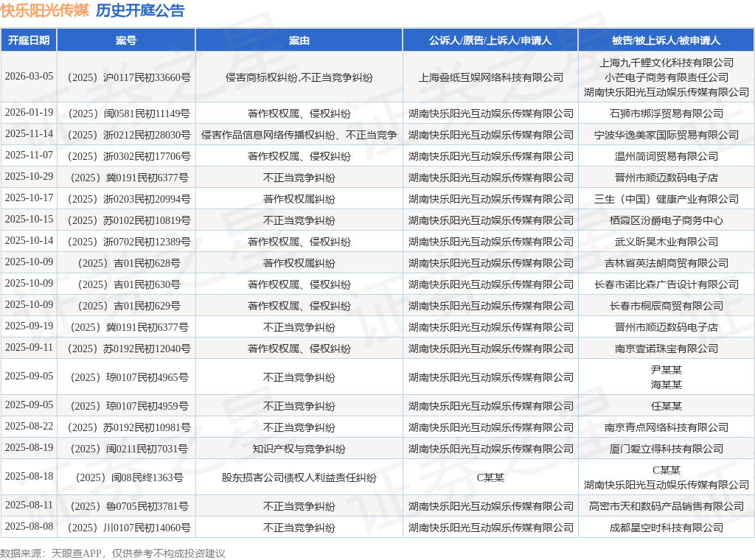Click the 案由 column header

pyautogui.click(x=299, y=41)
